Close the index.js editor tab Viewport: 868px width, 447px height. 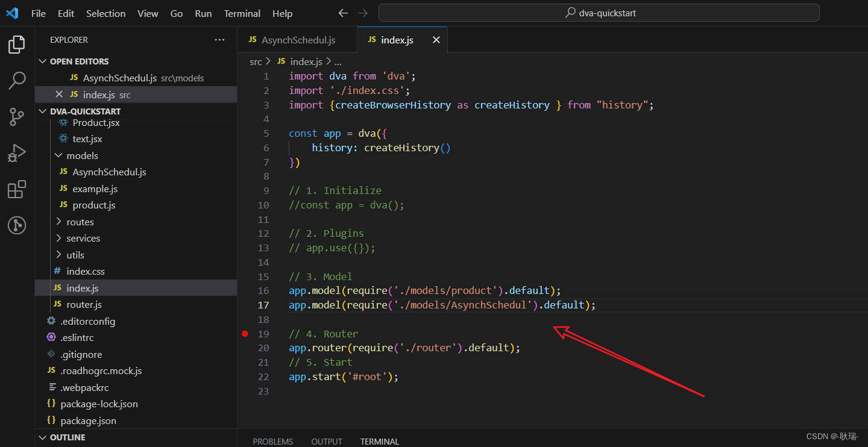pos(436,40)
